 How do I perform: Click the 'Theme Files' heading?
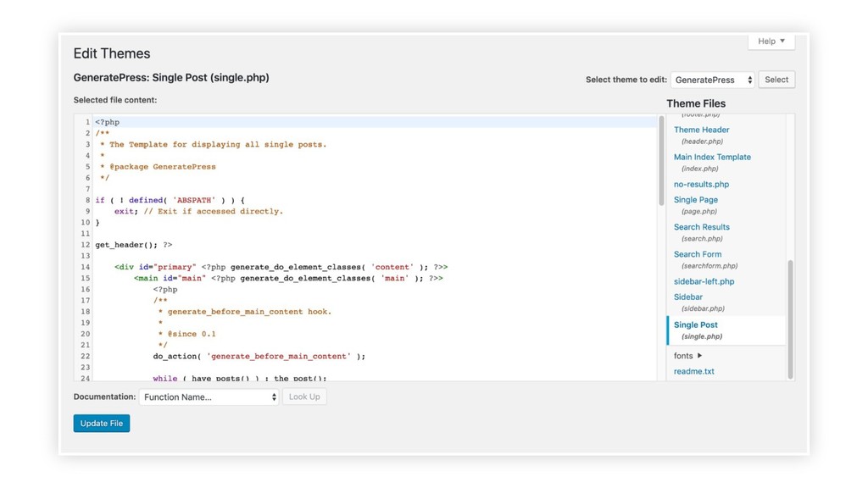696,103
